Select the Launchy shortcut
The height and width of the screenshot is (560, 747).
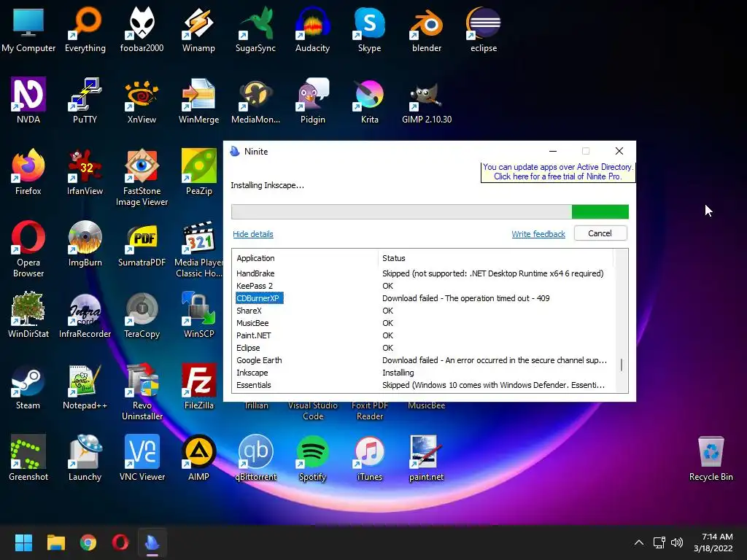pos(85,458)
